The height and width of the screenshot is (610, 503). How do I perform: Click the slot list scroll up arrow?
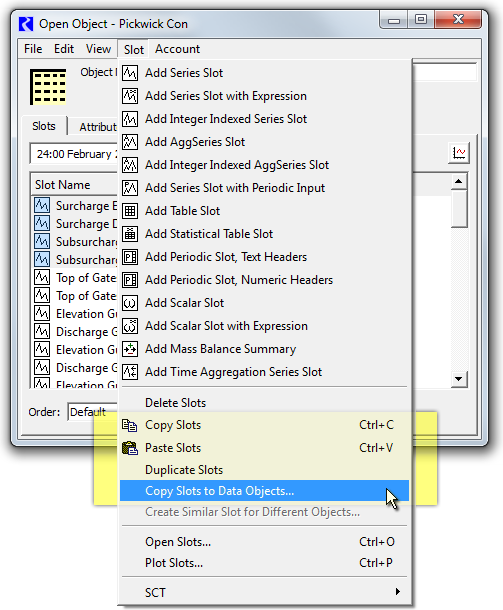point(459,181)
